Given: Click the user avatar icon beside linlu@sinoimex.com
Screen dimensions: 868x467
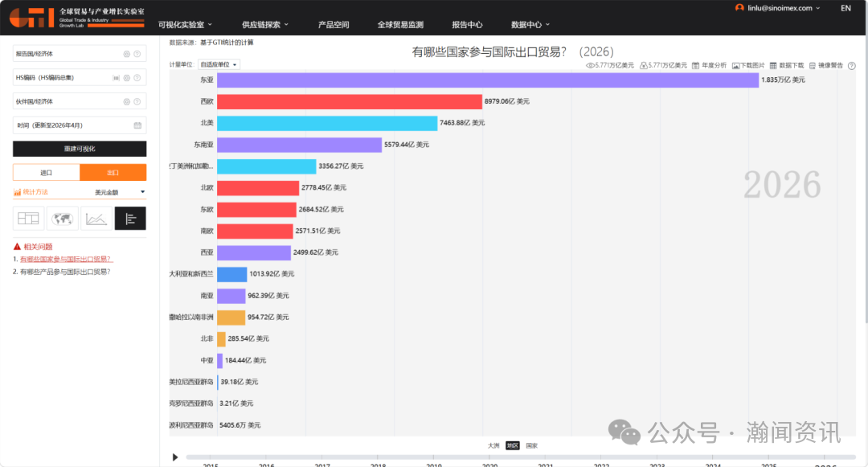Looking at the screenshot, I should 739,8.
